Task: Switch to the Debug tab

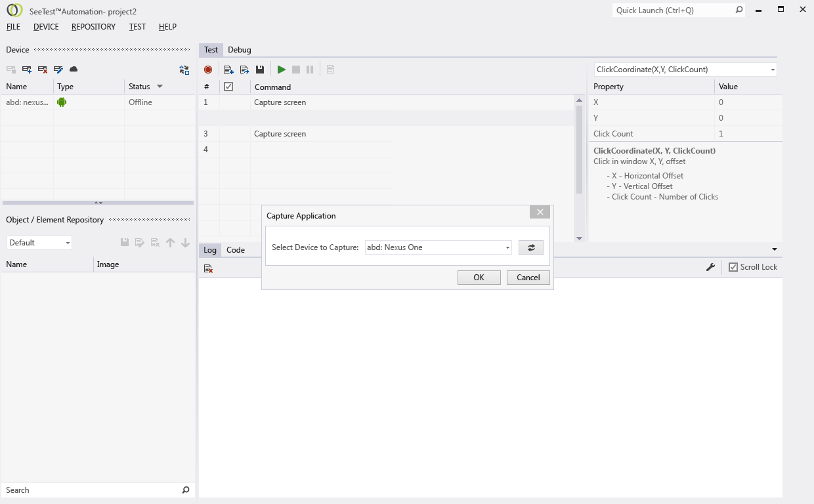Action: 240,50
